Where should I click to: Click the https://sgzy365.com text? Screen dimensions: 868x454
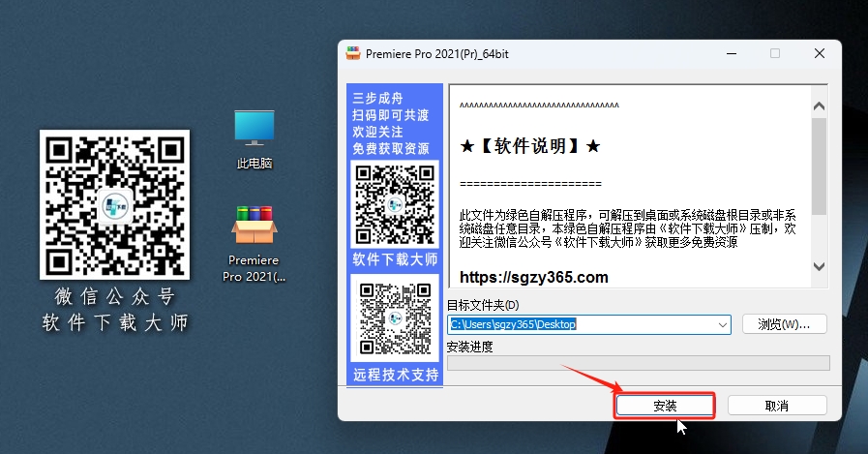pyautogui.click(x=533, y=277)
